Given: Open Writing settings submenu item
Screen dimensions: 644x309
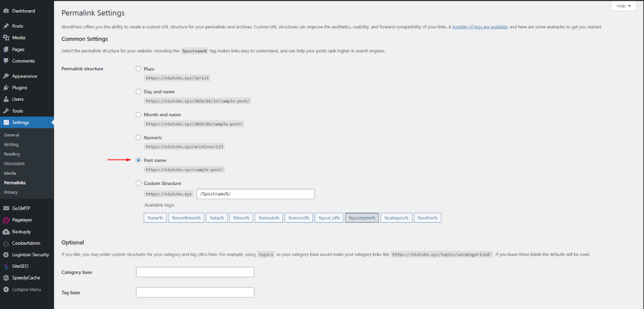Looking at the screenshot, I should point(11,145).
